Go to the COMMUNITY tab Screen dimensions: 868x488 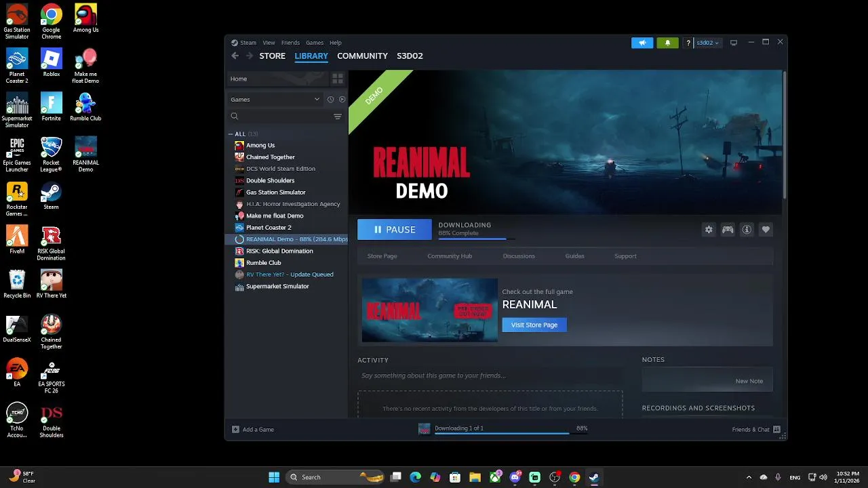click(x=362, y=56)
